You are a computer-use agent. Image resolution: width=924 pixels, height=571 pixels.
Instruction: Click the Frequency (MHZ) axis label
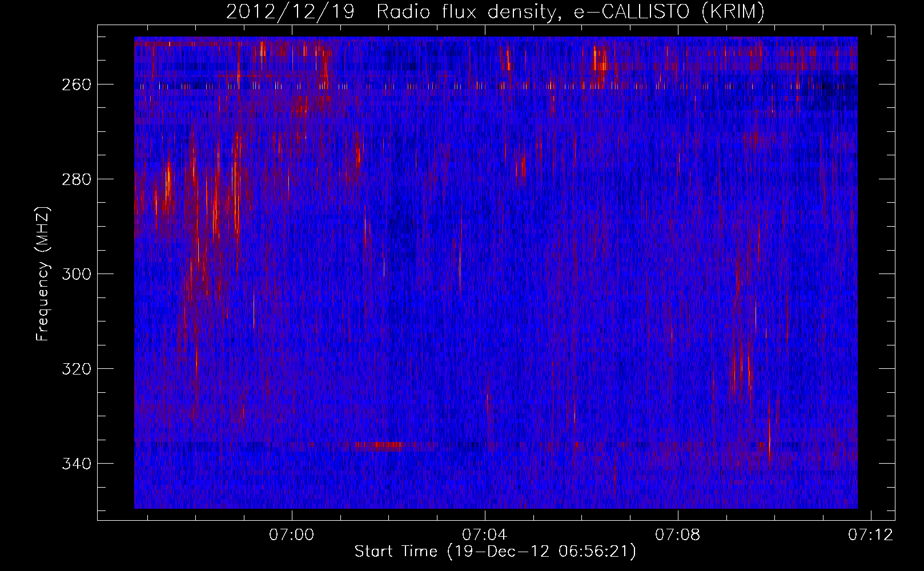[x=43, y=274]
